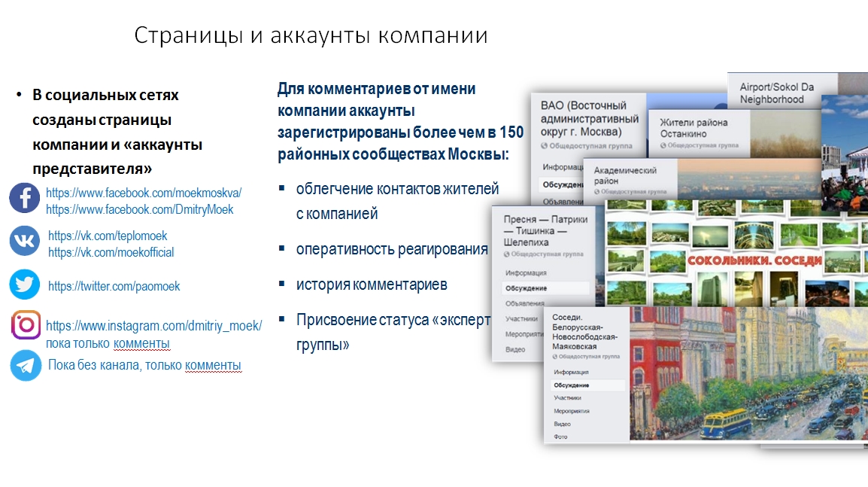This screenshot has height=487, width=868.
Task: Click the Instagram camera icon
Action: coord(26,325)
